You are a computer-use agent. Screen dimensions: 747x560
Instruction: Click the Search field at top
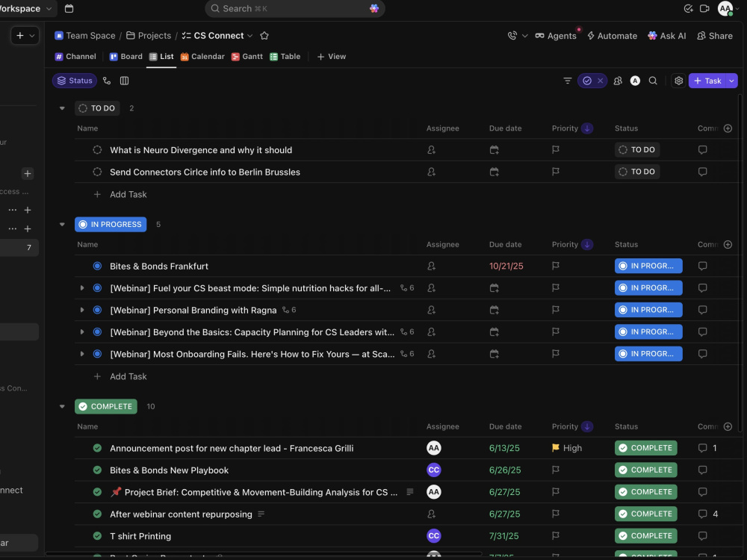pos(295,8)
